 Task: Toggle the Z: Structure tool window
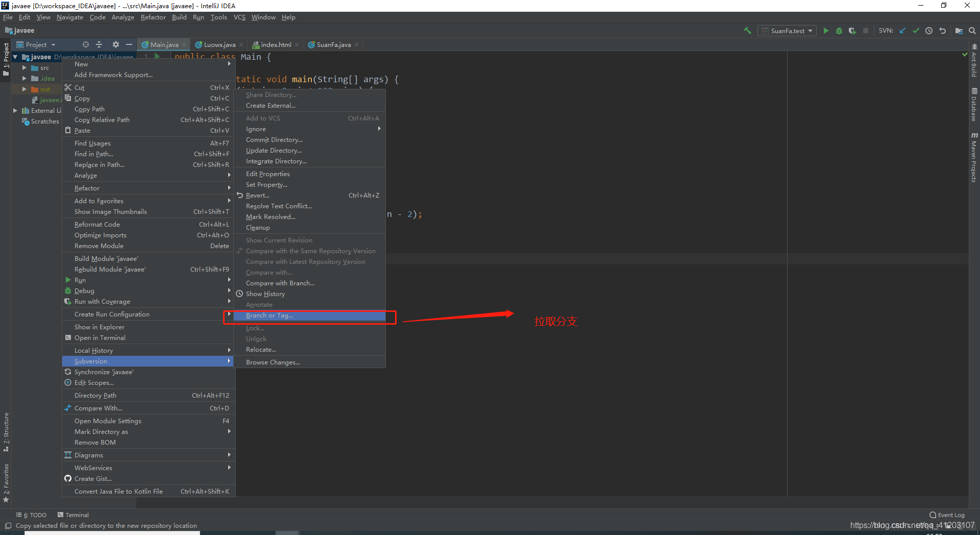pyautogui.click(x=6, y=432)
